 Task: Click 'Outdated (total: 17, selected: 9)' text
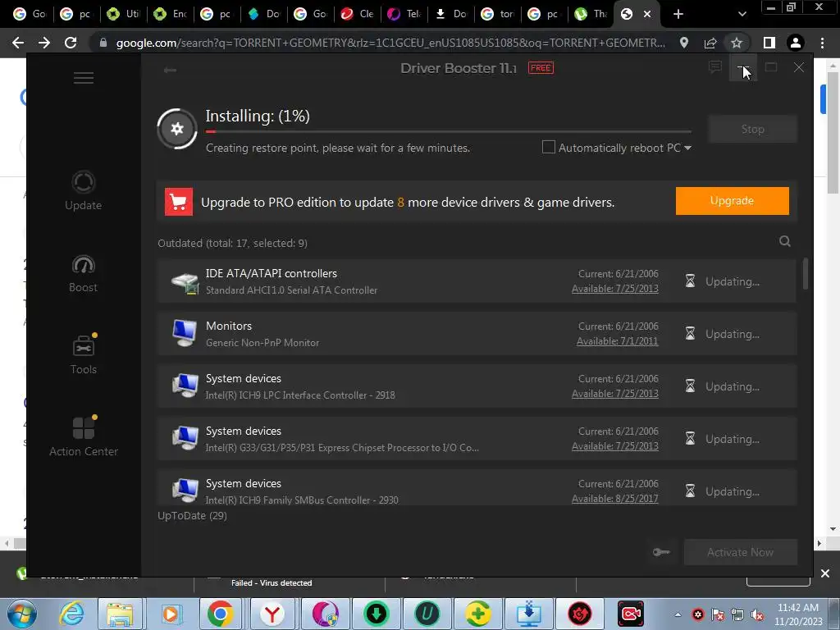click(232, 243)
